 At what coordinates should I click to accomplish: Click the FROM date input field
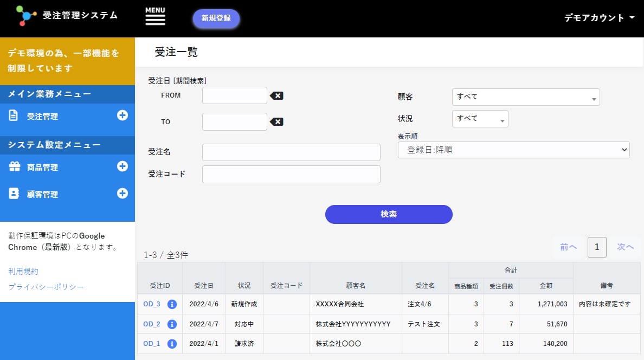pos(235,95)
